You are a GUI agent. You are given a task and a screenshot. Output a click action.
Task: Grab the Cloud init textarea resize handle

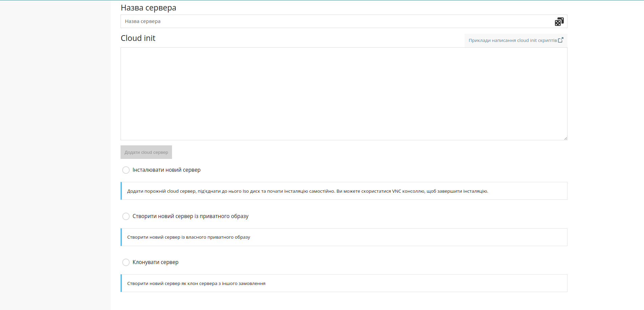click(565, 138)
